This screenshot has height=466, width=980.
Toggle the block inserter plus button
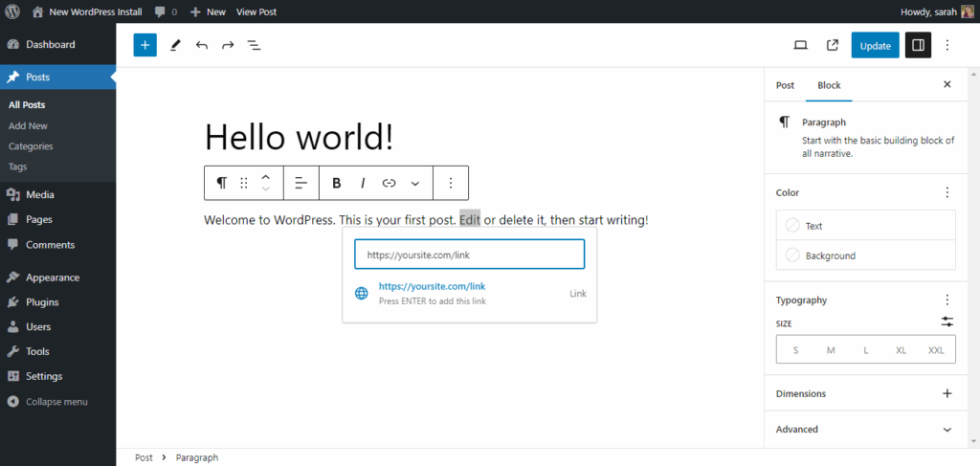[145, 45]
